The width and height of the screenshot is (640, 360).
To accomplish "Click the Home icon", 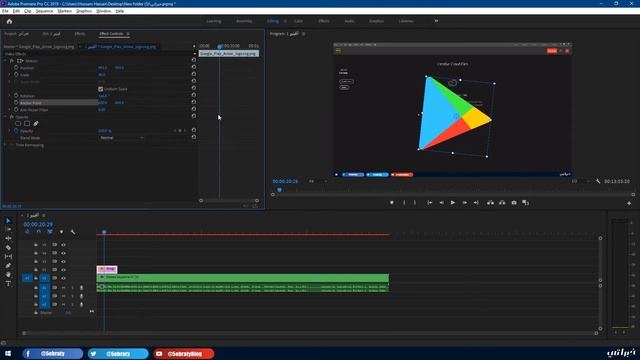I will coord(9,21).
